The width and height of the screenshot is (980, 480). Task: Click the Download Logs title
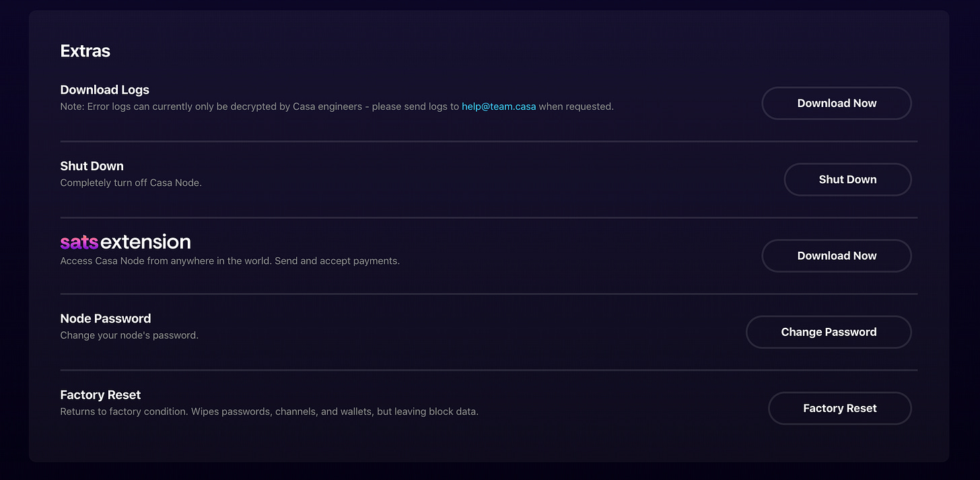click(x=104, y=90)
